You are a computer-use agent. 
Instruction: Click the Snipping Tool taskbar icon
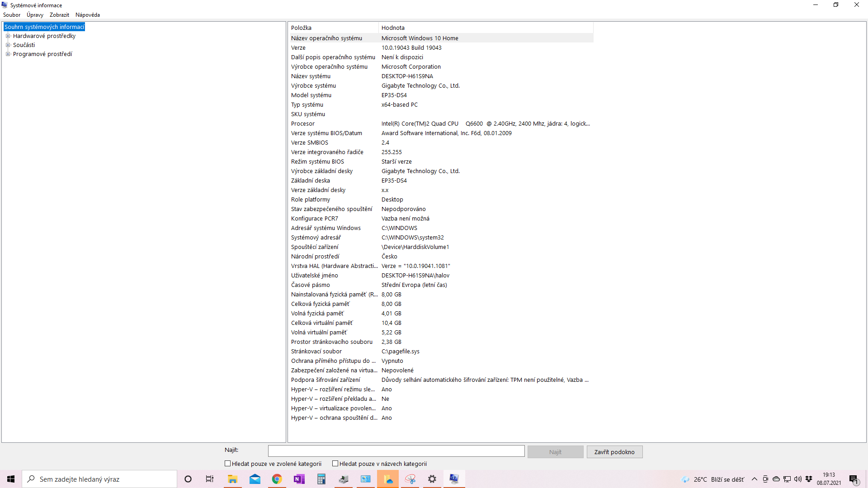pyautogui.click(x=410, y=479)
